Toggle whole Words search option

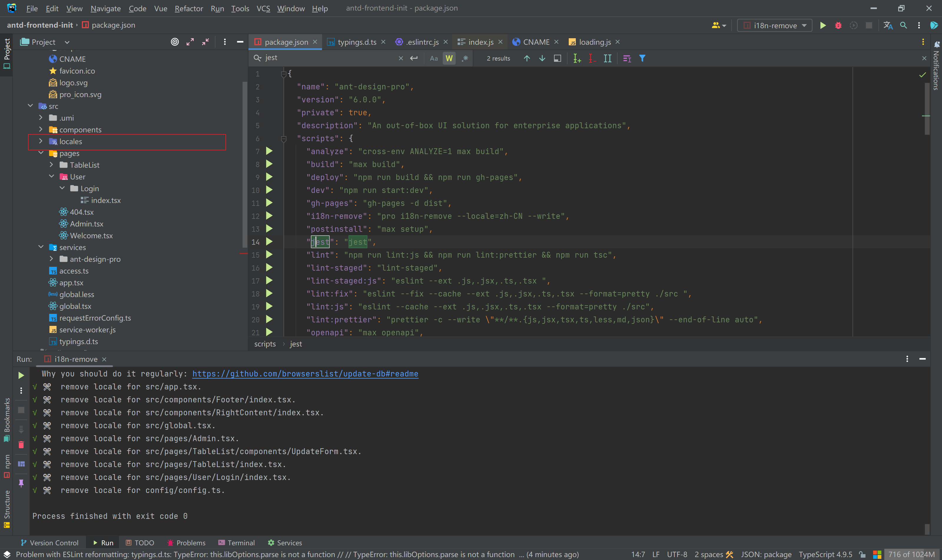(x=449, y=58)
